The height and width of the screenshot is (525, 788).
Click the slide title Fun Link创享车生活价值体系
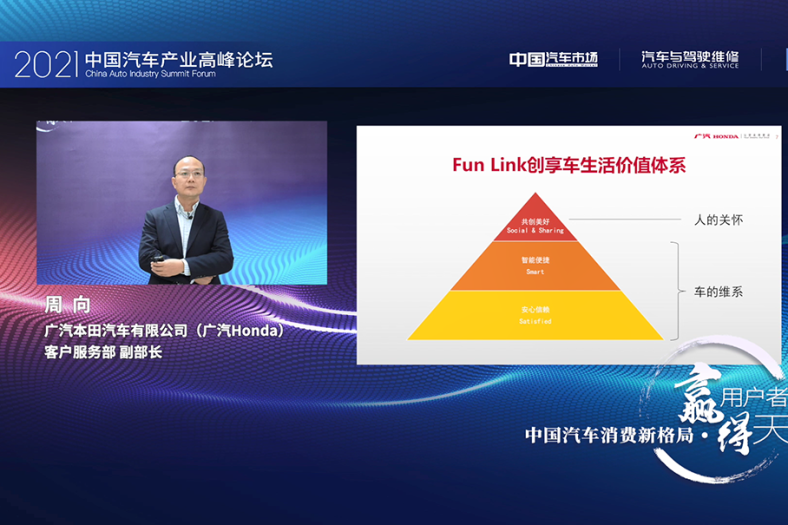click(x=569, y=165)
